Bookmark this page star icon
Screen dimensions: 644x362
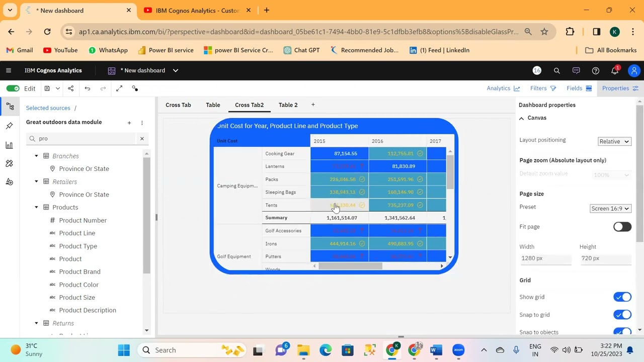[x=544, y=32]
